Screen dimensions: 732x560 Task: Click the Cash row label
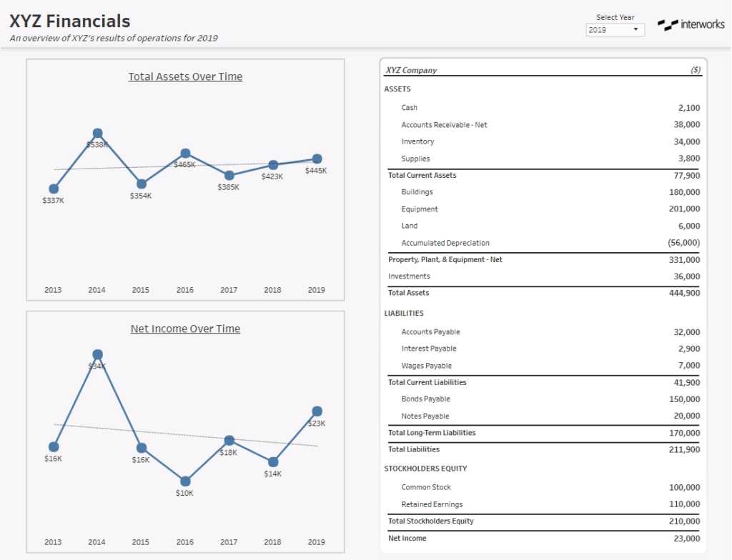410,108
